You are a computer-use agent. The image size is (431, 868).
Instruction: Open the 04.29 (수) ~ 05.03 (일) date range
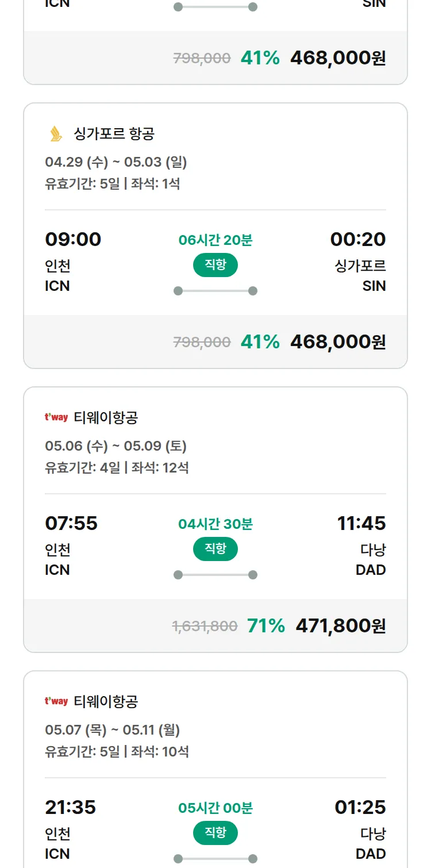point(116,162)
